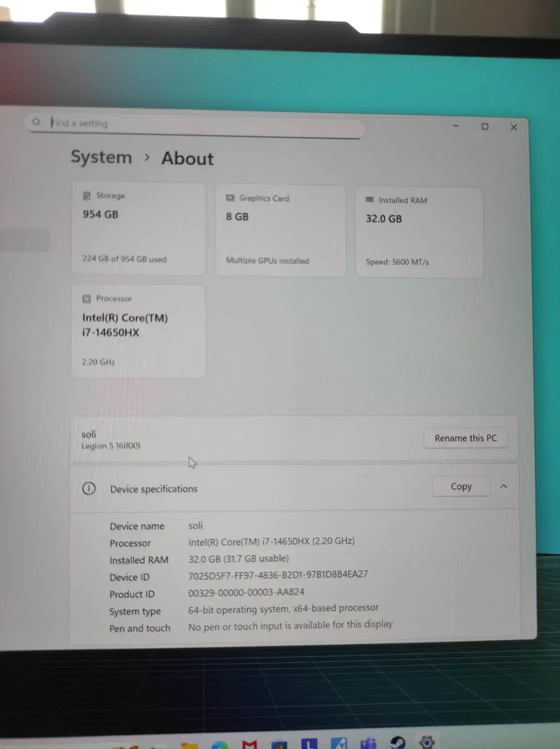Collapse the Device specifications section
The height and width of the screenshot is (749, 560).
click(x=504, y=486)
